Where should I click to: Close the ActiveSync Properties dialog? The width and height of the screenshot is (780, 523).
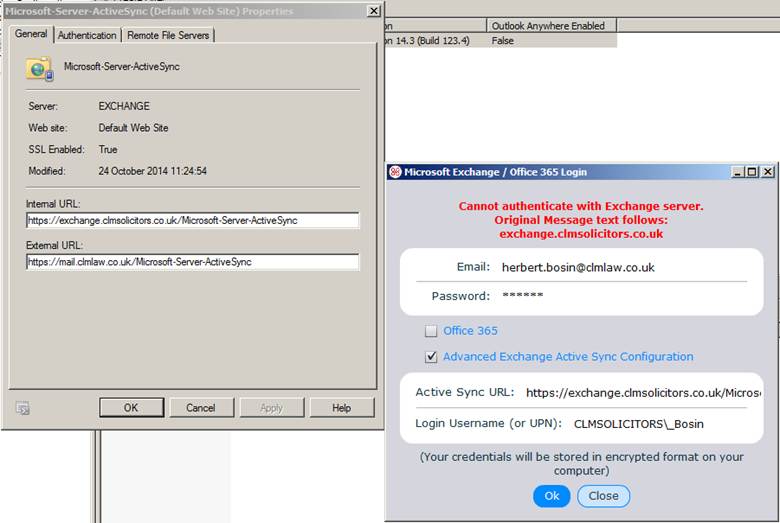pos(373,11)
